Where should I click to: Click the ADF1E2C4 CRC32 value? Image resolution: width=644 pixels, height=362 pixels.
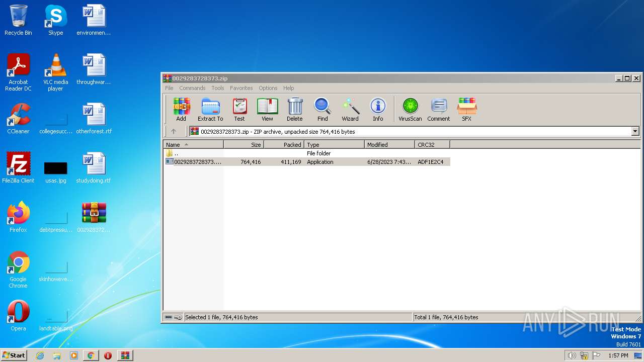click(431, 162)
